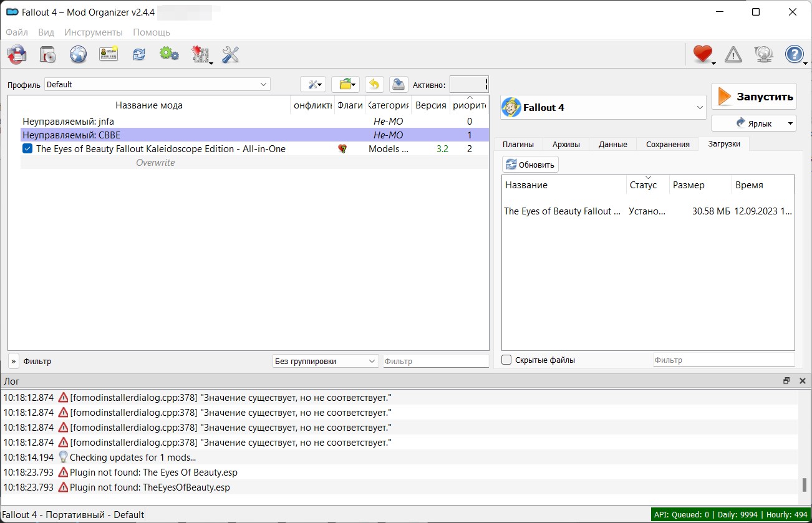Open the Помощь menu
The width and height of the screenshot is (812, 523).
(x=152, y=32)
